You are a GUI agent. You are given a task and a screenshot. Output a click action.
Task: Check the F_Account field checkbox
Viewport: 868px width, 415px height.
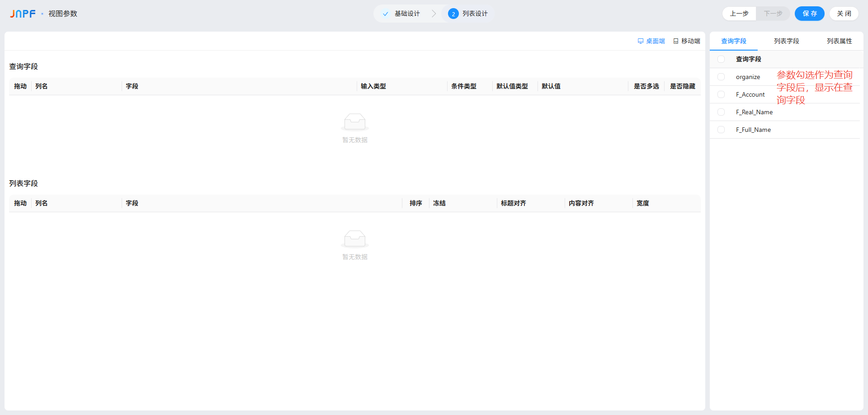721,94
